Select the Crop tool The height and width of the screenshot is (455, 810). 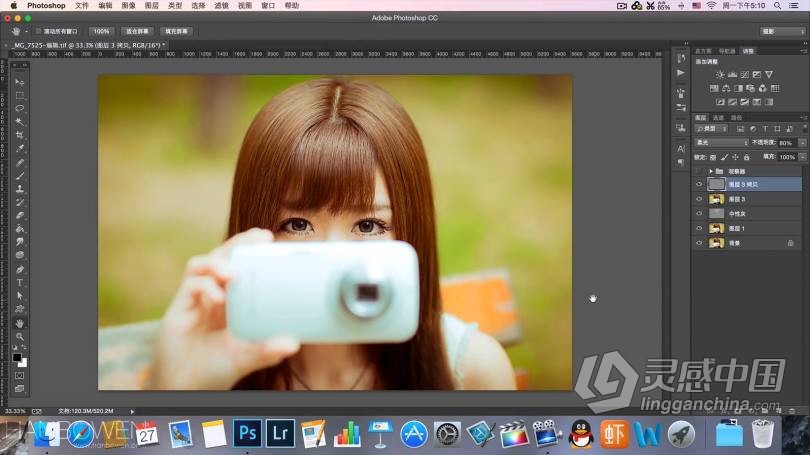coord(20,135)
